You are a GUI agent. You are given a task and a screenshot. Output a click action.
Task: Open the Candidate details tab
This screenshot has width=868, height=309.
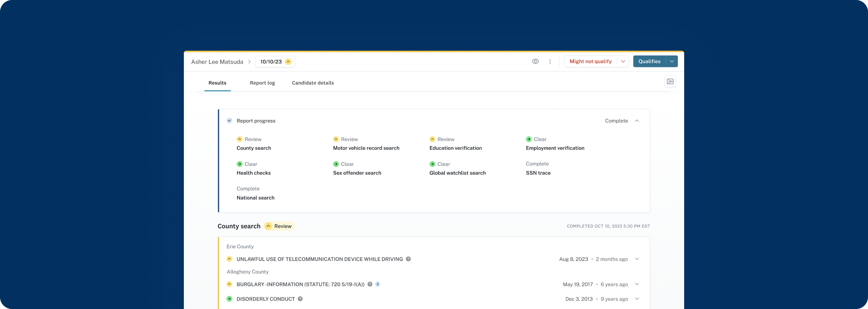tap(312, 83)
